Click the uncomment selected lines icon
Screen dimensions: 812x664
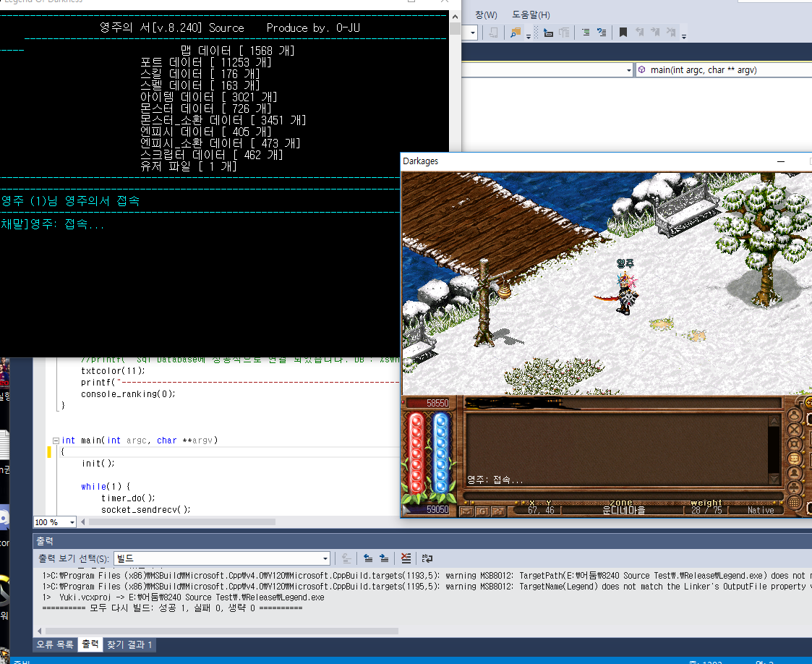click(602, 33)
